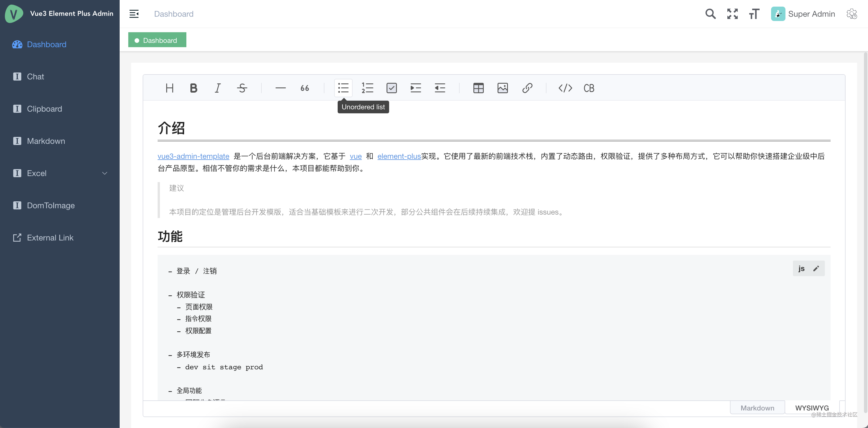Open the Super Admin user dropdown
868x428 pixels.
[803, 14]
